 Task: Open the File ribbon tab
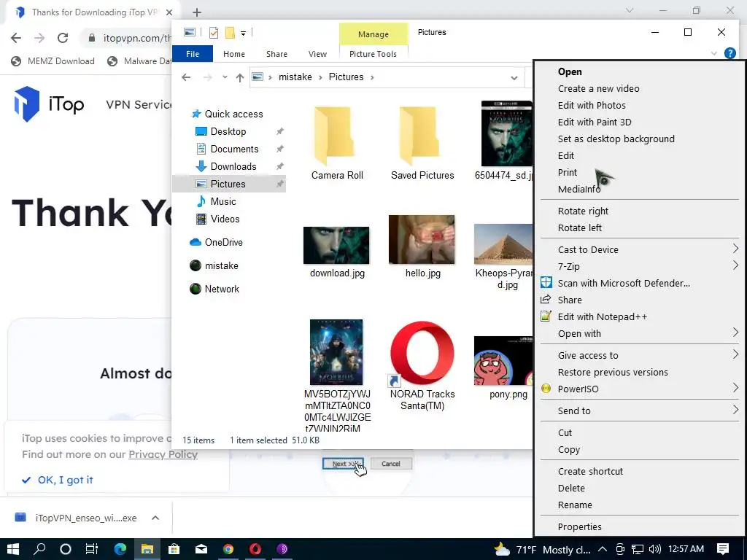(193, 54)
